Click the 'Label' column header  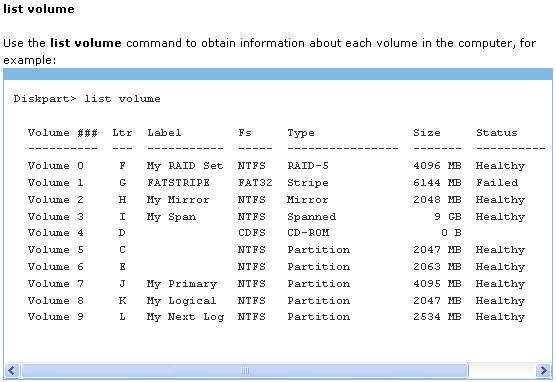164,133
